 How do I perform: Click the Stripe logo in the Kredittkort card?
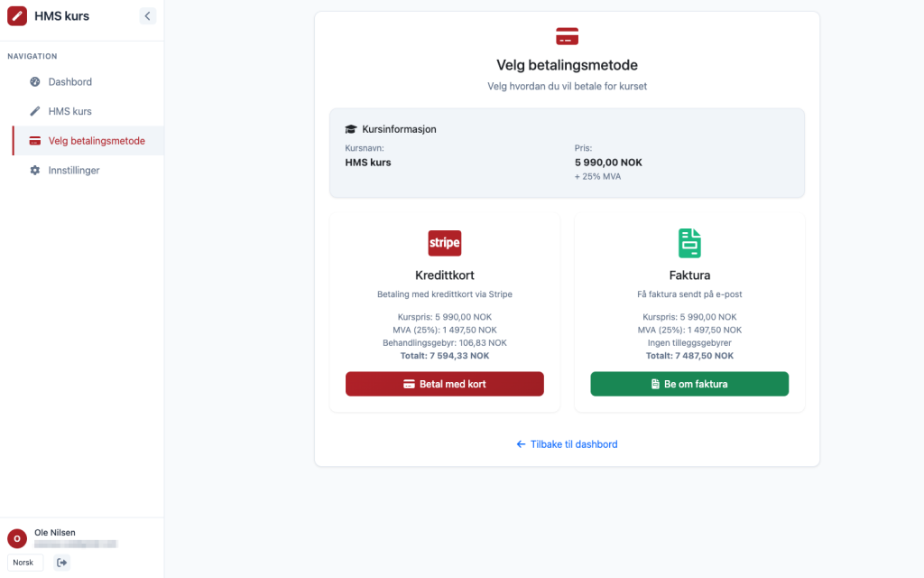pyautogui.click(x=444, y=243)
